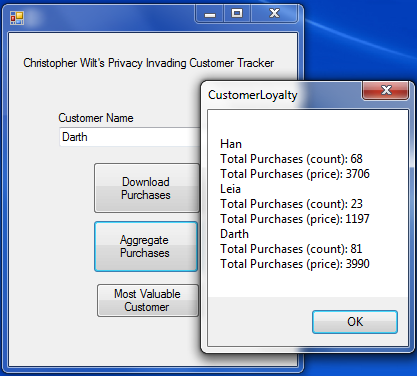Focus the Customer Name input field

[130, 137]
